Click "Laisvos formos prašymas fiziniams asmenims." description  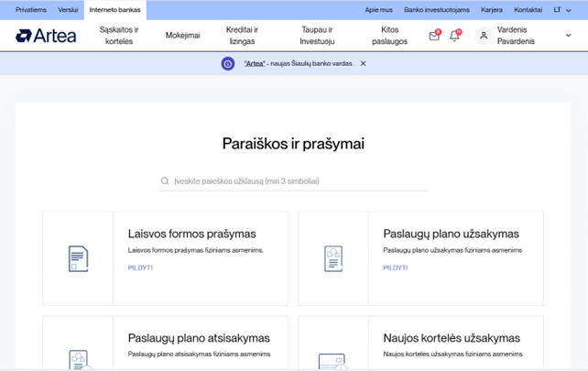tap(196, 250)
